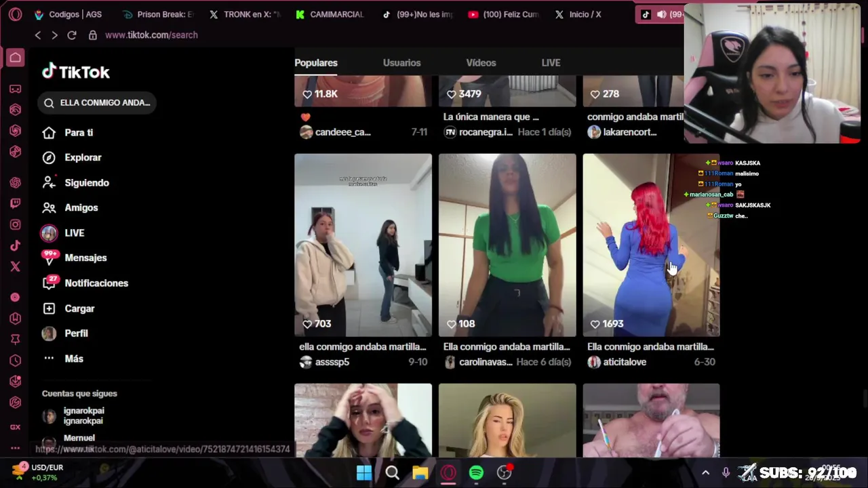Screen dimensions: 868x488
Task: Open Perfil avatar icon
Action: tap(49, 333)
